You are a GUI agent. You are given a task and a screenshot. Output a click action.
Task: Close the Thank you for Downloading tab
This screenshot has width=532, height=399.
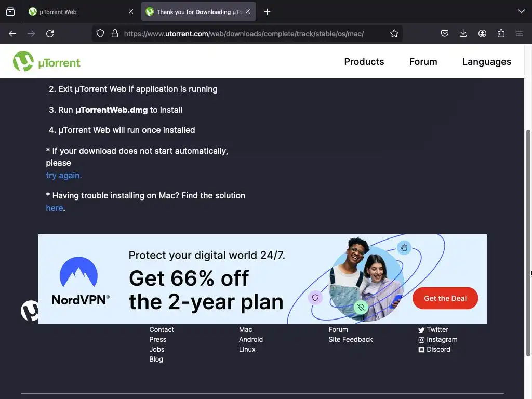click(x=248, y=11)
